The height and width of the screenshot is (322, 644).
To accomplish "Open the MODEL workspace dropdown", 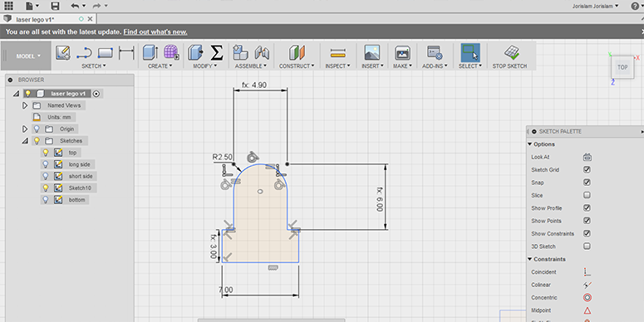I will (28, 56).
